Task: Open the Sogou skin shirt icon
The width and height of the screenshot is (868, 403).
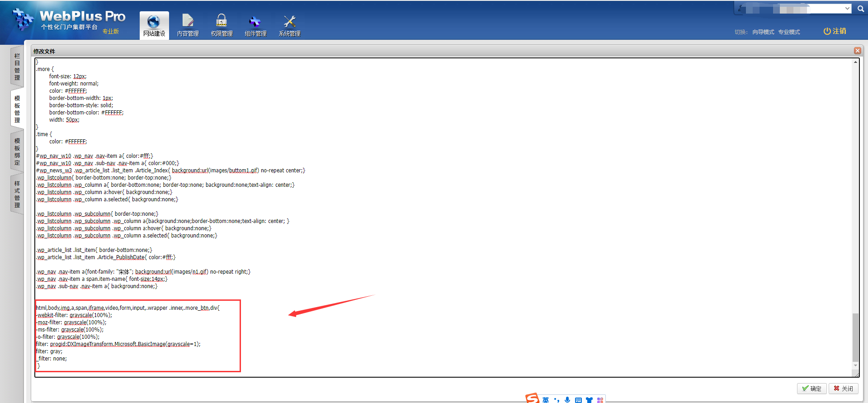Action: coord(589,400)
